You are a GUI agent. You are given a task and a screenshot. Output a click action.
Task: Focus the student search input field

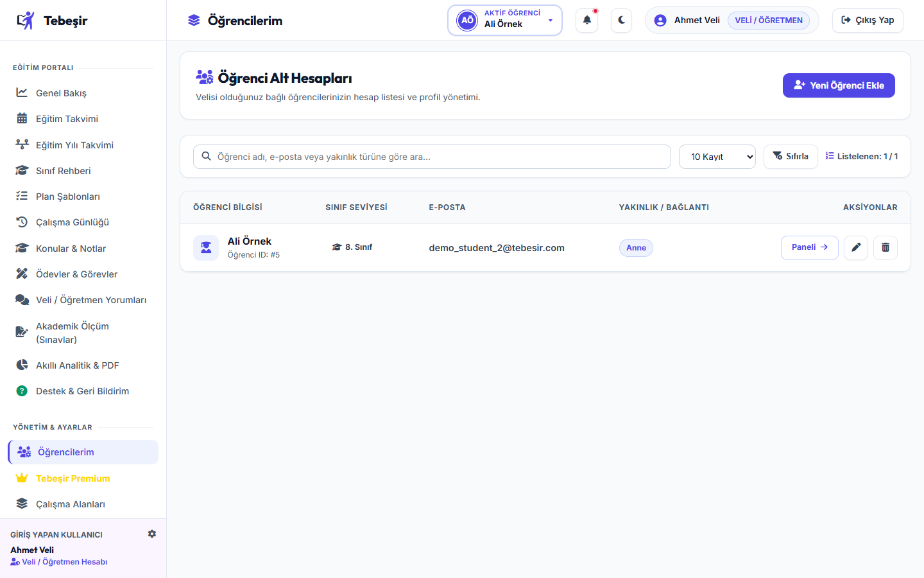pyautogui.click(x=432, y=157)
